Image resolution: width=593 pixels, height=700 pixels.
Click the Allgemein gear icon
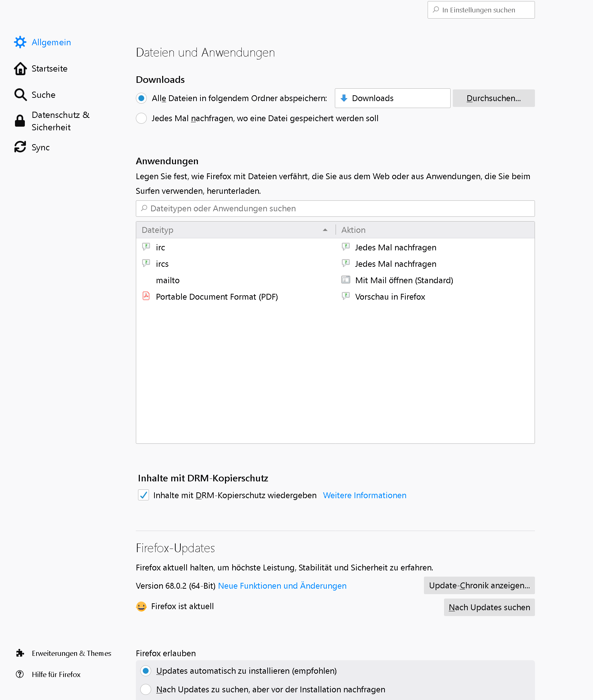point(20,42)
